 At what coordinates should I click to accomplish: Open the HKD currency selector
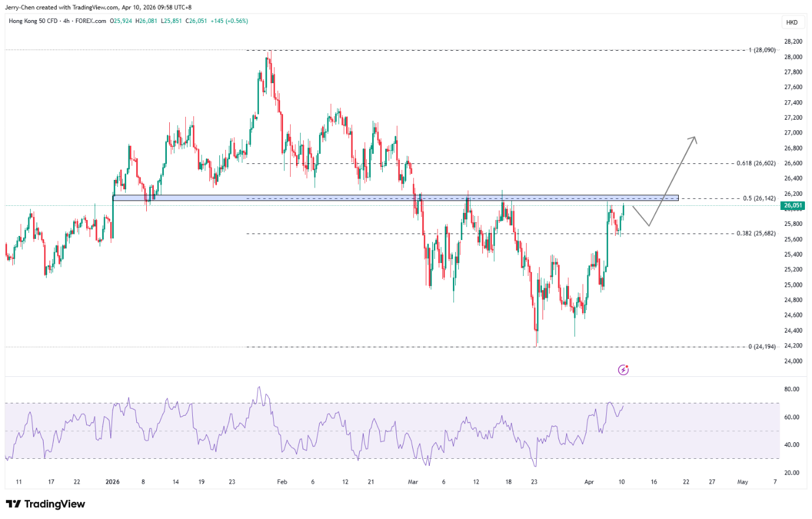[x=791, y=22]
